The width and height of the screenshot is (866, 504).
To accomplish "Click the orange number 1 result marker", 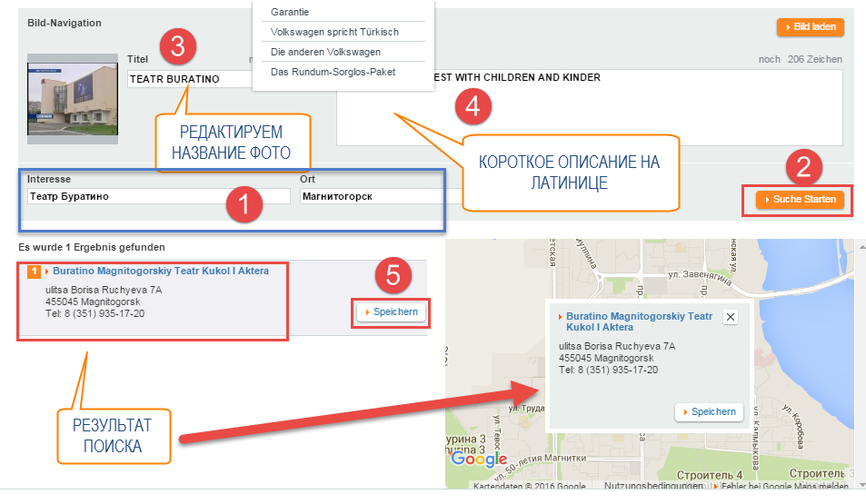I will point(34,271).
